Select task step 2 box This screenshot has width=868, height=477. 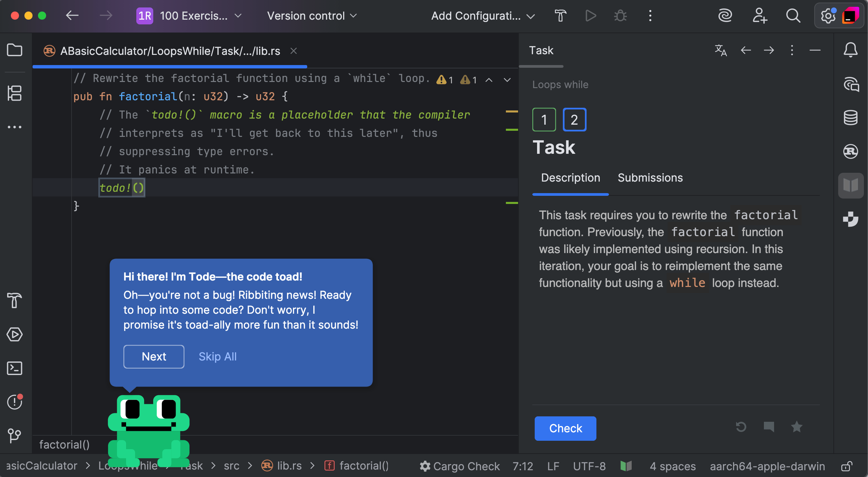574,120
